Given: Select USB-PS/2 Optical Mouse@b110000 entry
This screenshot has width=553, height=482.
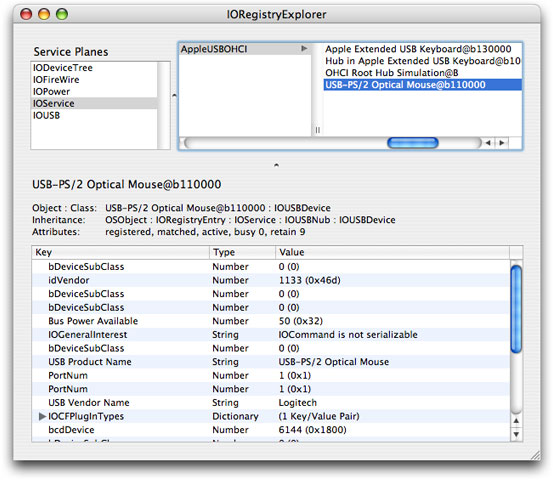Looking at the screenshot, I should (x=422, y=85).
